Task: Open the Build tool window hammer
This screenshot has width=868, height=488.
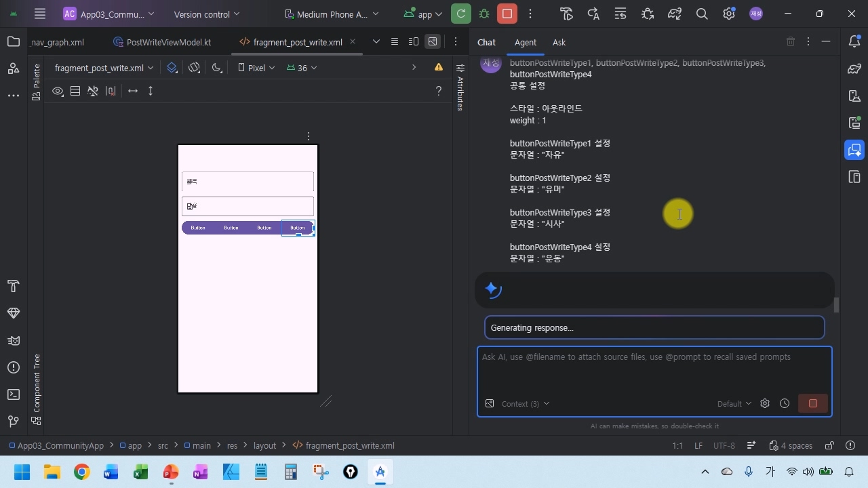Action: coord(13,286)
